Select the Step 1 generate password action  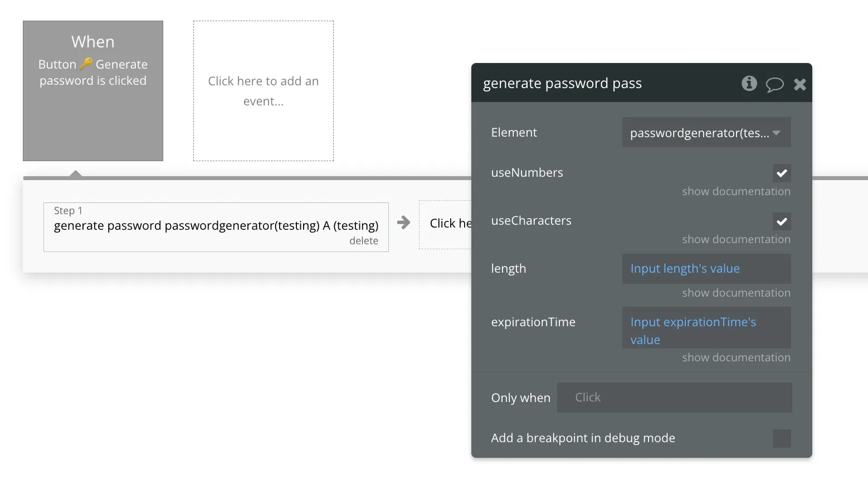pyautogui.click(x=216, y=226)
